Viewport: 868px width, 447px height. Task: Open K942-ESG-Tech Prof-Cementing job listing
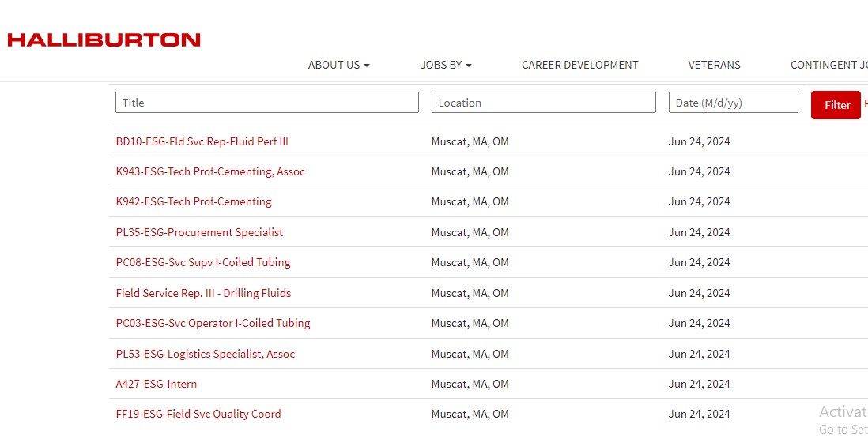(194, 201)
